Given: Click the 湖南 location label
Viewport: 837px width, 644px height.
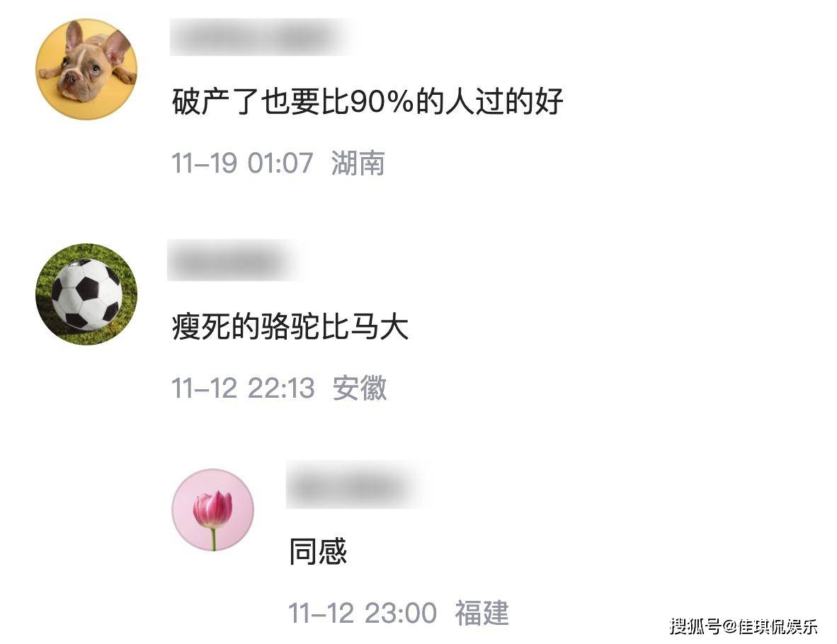Looking at the screenshot, I should click(x=358, y=163).
